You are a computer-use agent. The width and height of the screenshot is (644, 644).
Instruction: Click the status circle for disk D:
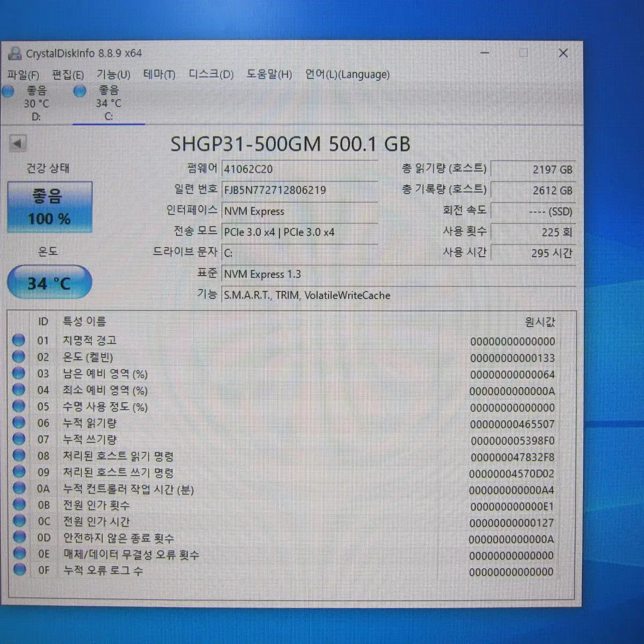(8, 91)
